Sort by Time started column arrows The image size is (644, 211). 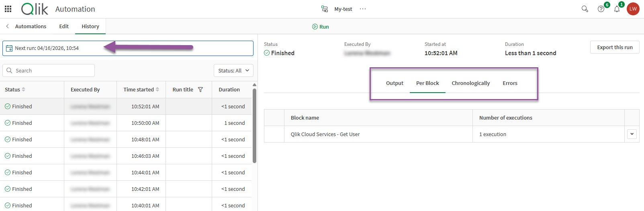[x=157, y=89]
